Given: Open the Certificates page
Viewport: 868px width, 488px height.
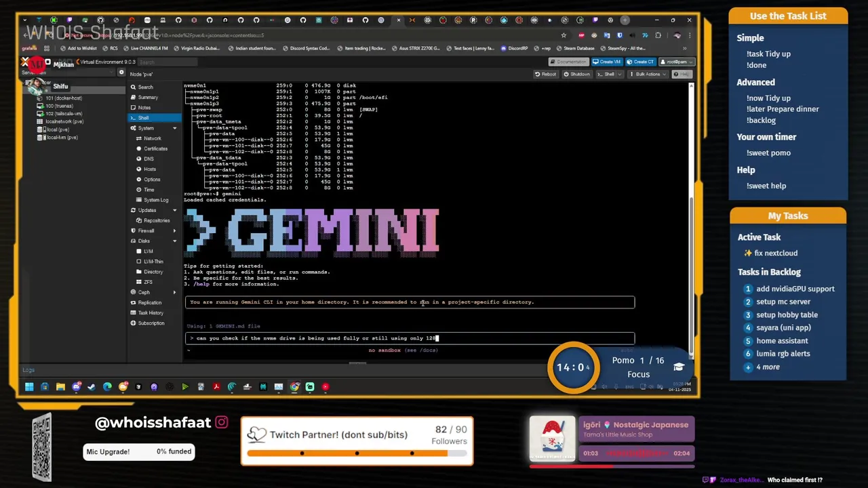Looking at the screenshot, I should pyautogui.click(x=155, y=148).
